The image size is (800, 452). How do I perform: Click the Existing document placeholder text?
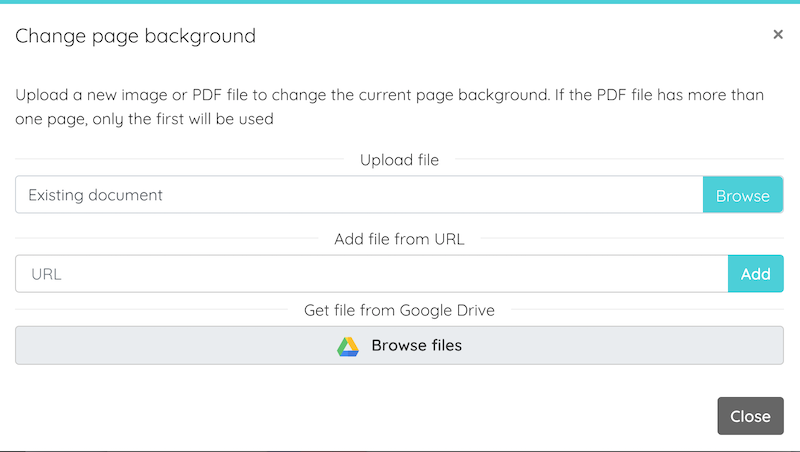point(95,195)
